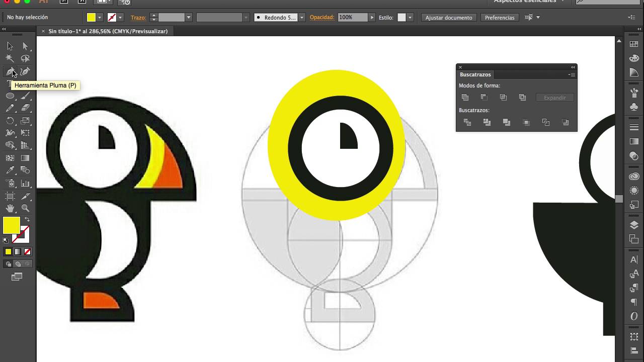Click Minus Back pathfinder icon
The image size is (644, 362).
(x=566, y=122)
